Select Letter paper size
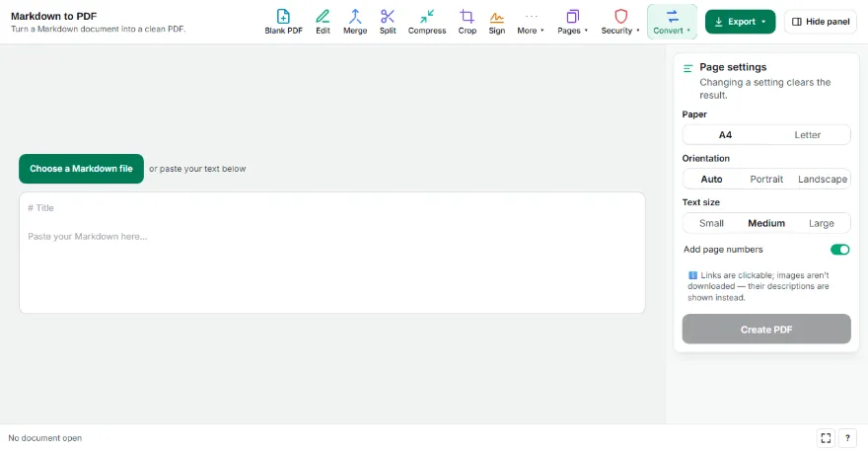Viewport: 868px width, 451px height. pyautogui.click(x=808, y=134)
